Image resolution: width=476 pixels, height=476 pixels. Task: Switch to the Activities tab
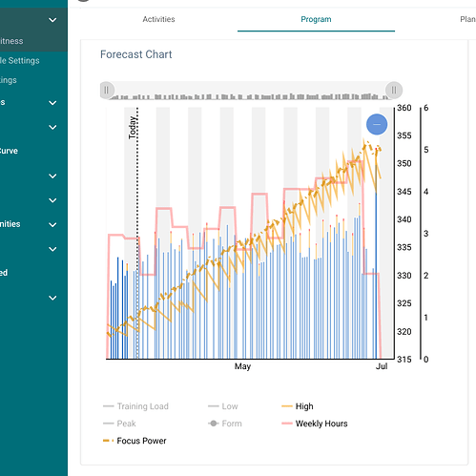coord(158,19)
